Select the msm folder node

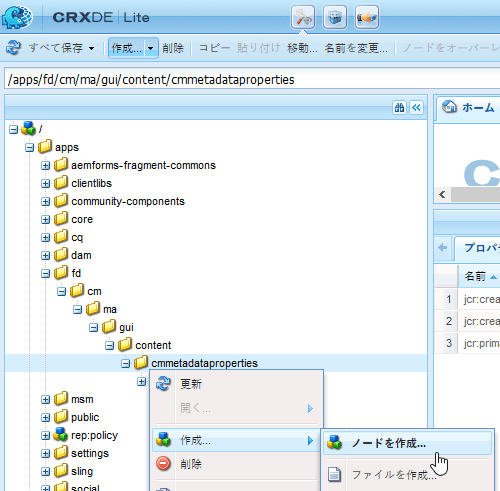pyautogui.click(x=82, y=399)
